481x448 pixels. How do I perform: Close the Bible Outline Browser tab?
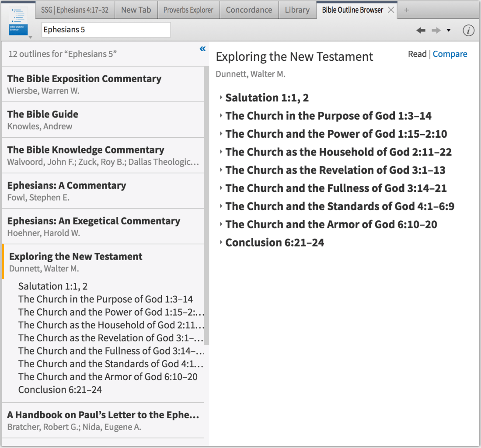pos(391,10)
